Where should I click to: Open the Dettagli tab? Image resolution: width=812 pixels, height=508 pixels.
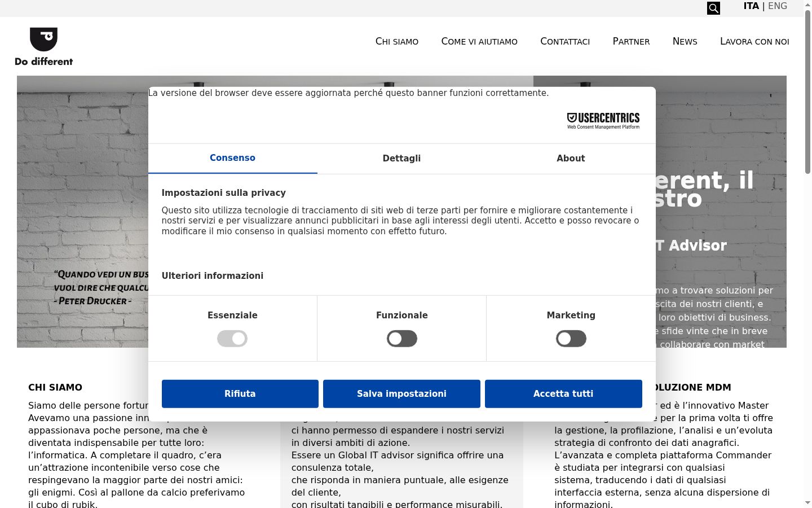[x=401, y=159]
